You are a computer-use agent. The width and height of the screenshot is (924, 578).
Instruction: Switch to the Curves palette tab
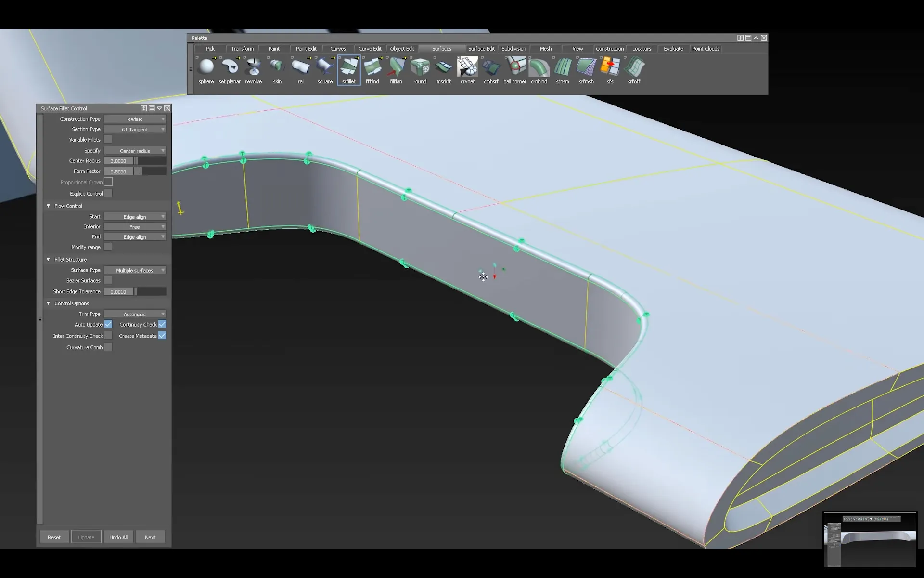338,49
